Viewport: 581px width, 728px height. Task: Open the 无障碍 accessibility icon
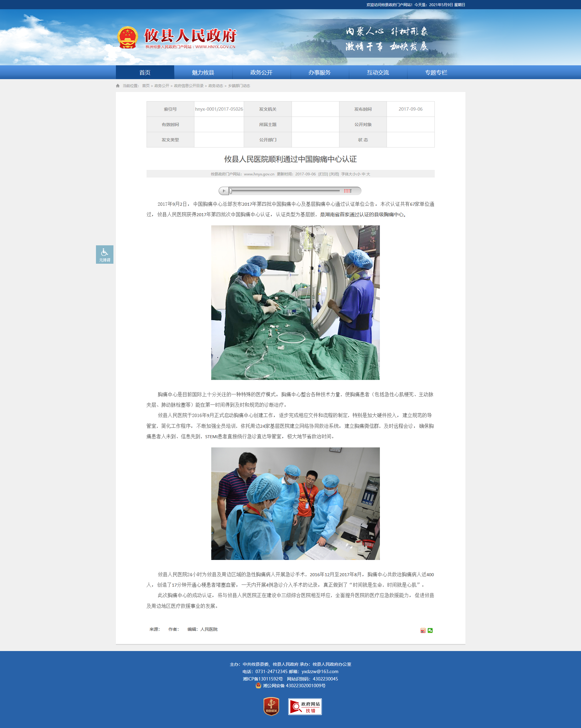(x=105, y=255)
